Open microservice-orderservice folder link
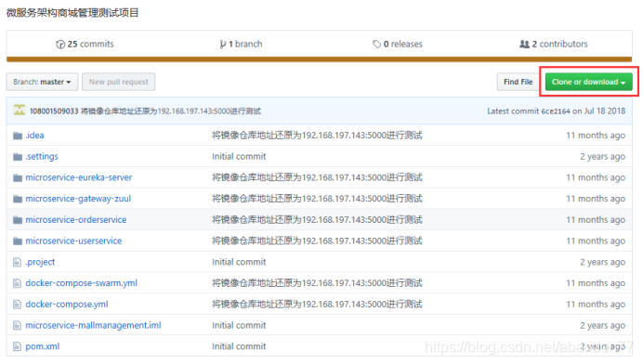The width and height of the screenshot is (643, 364). coord(76,220)
